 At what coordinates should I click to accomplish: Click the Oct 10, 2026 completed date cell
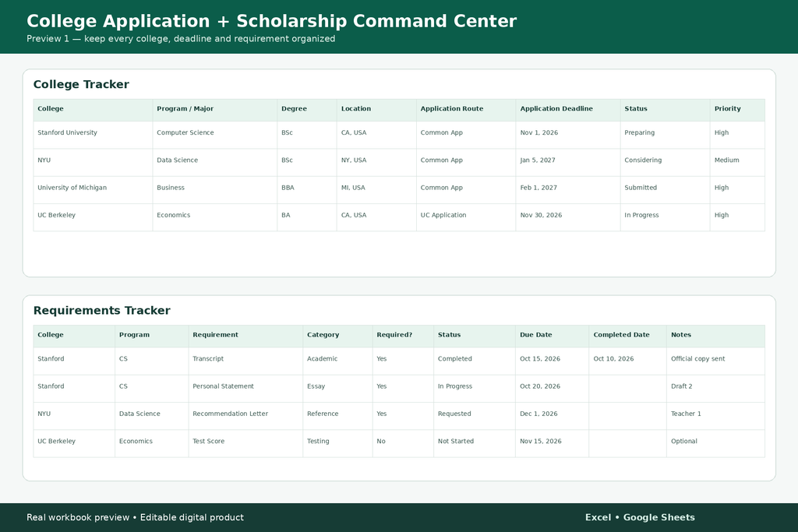click(x=627, y=361)
